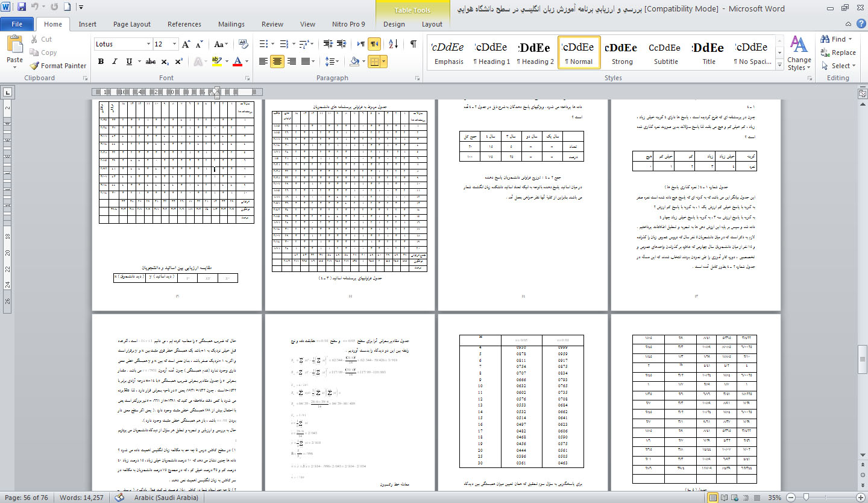The height and width of the screenshot is (503, 868).
Task: Open the Change Styles menu
Action: [x=799, y=54]
